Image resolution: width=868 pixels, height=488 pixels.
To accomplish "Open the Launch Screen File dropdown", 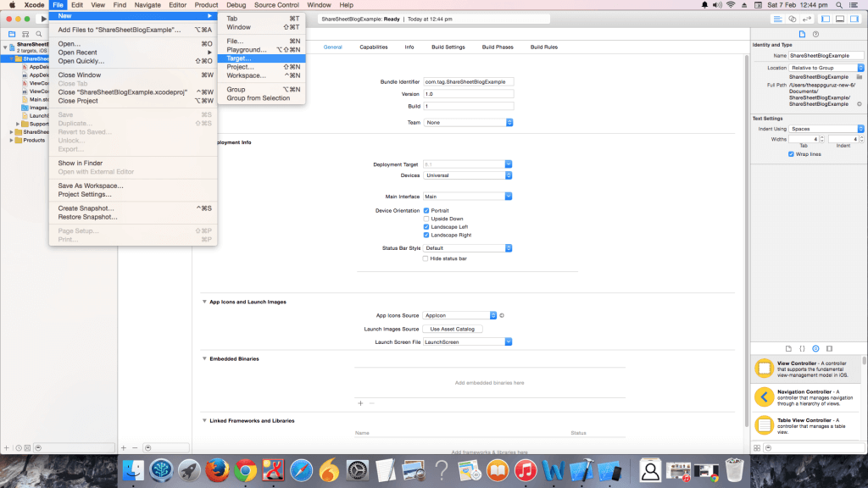I will (467, 342).
